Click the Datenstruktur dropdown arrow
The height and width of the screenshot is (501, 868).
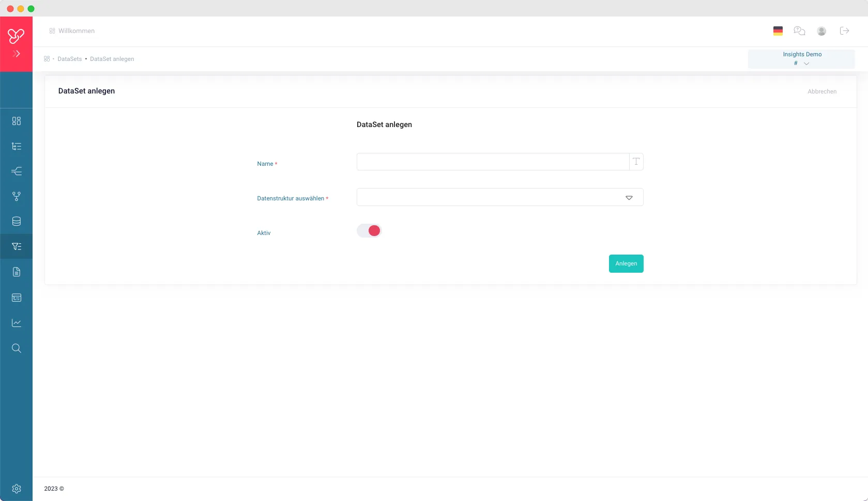coord(629,198)
